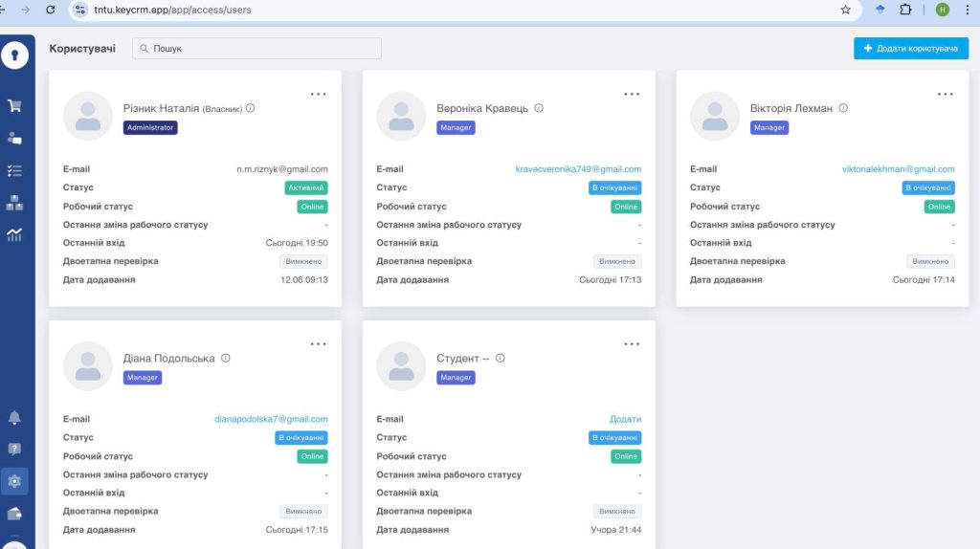Click the kravecveronika749@gmail.com email link
The image size is (980, 549).
[578, 169]
